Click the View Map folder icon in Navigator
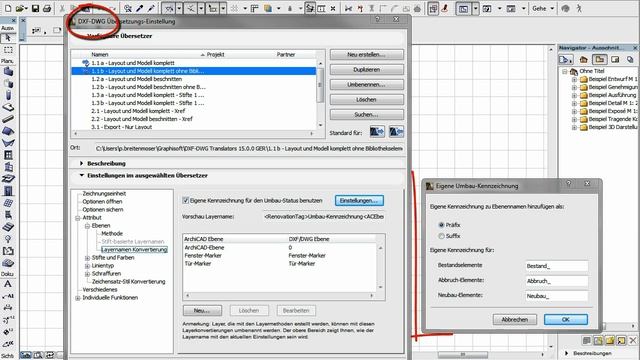640x360 pixels. pyautogui.click(x=599, y=60)
